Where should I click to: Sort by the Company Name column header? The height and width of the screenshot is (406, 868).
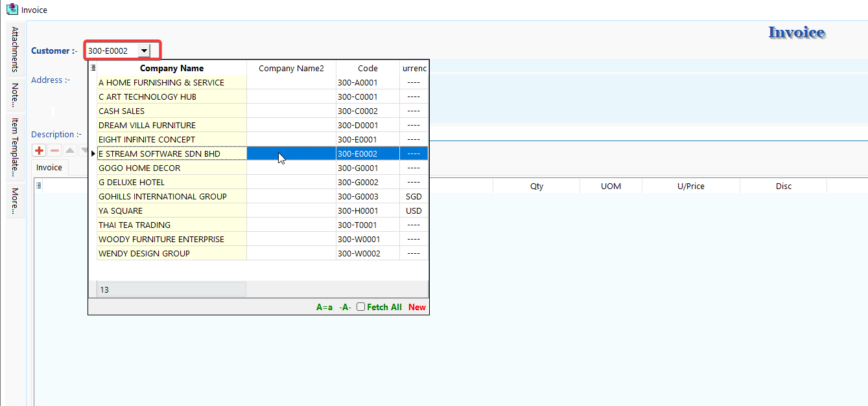click(172, 68)
